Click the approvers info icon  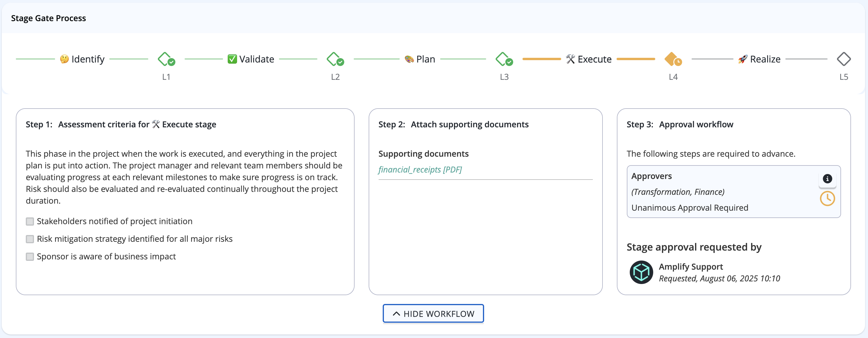point(827,179)
